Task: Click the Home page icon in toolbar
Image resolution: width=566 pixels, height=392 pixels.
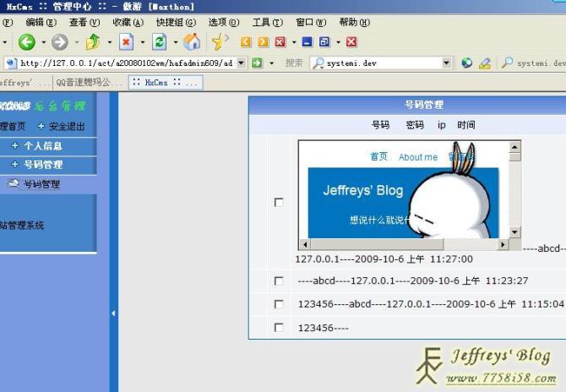Action: pyautogui.click(x=192, y=41)
